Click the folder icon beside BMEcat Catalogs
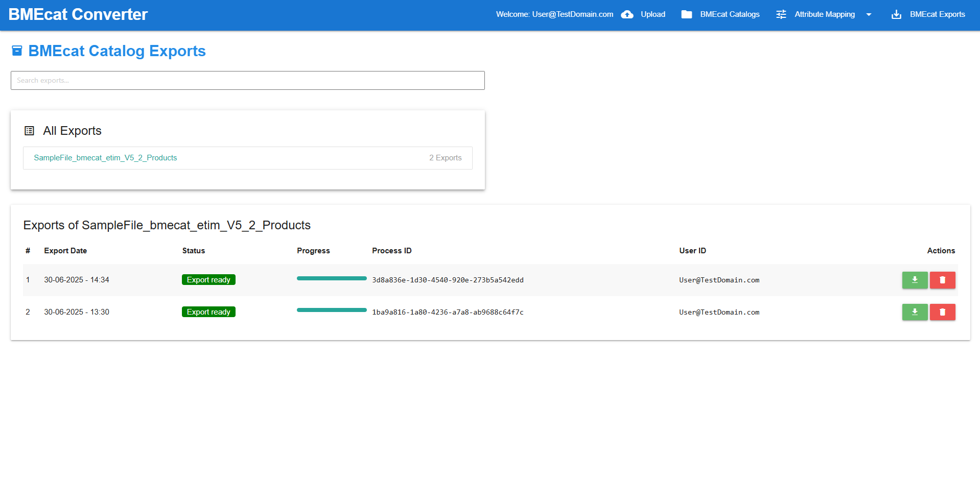Viewport: 980px width, 479px height. (x=687, y=14)
